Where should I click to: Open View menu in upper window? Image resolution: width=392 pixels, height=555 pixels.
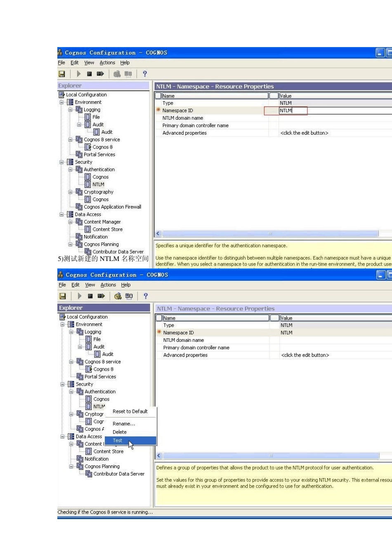(89, 63)
